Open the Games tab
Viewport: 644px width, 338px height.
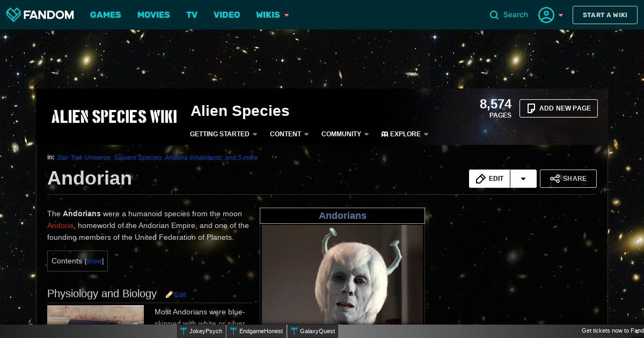pyautogui.click(x=106, y=15)
